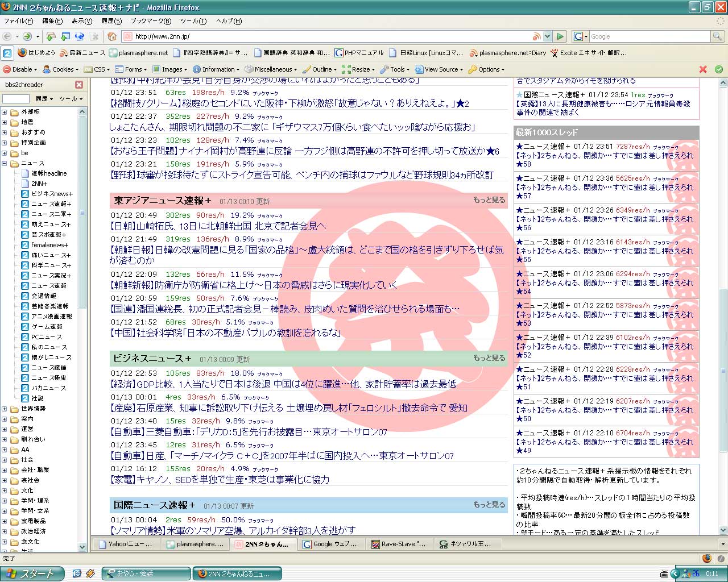Open the Home page icon
Image resolution: width=728 pixels, height=582 pixels.
coord(112,36)
